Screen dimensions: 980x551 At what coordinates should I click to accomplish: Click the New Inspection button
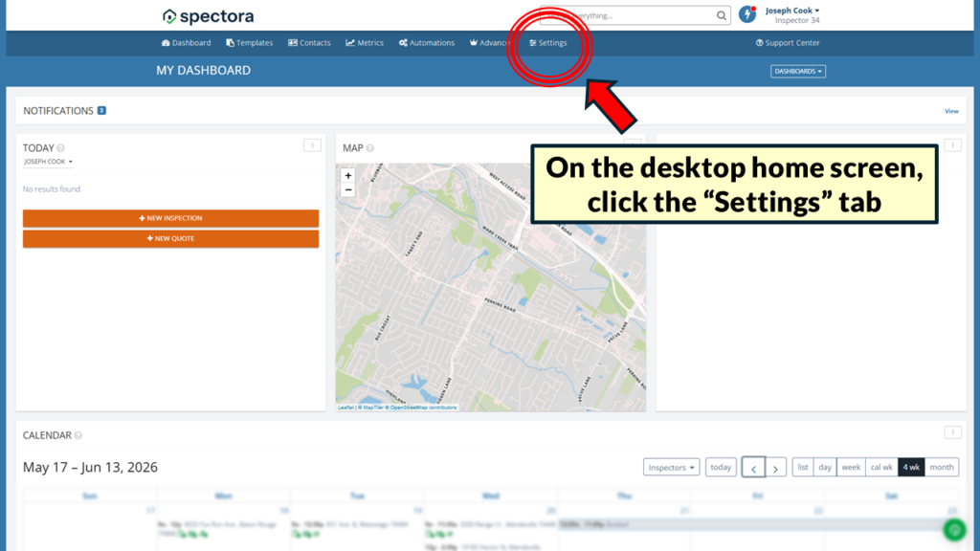(x=170, y=218)
